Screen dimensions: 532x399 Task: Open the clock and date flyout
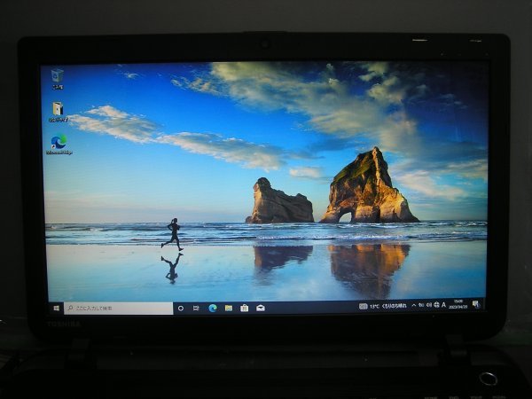(458, 304)
